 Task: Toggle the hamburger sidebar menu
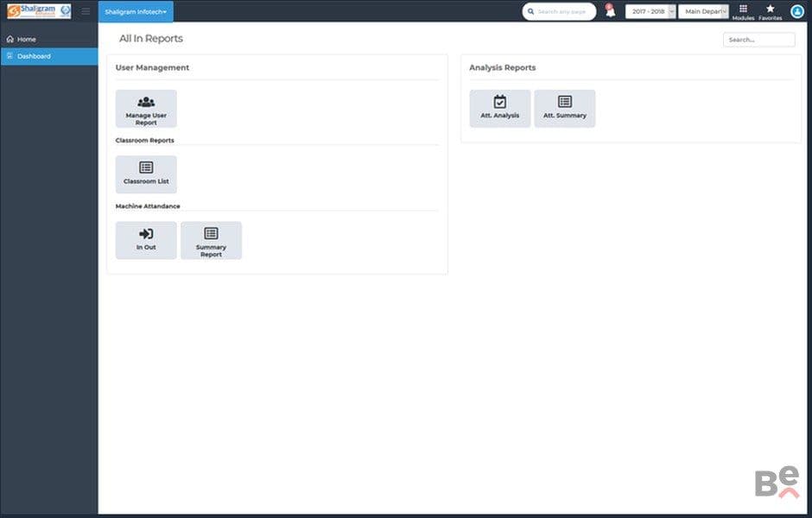[86, 11]
